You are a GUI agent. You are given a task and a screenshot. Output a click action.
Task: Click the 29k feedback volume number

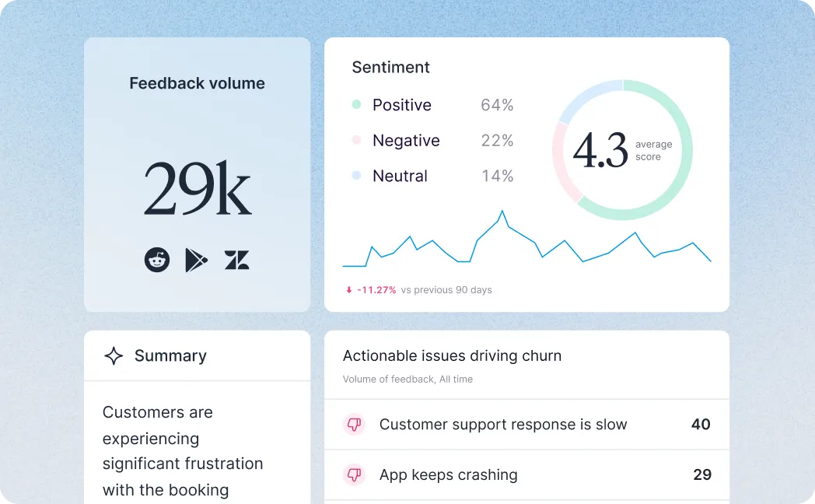click(x=198, y=188)
